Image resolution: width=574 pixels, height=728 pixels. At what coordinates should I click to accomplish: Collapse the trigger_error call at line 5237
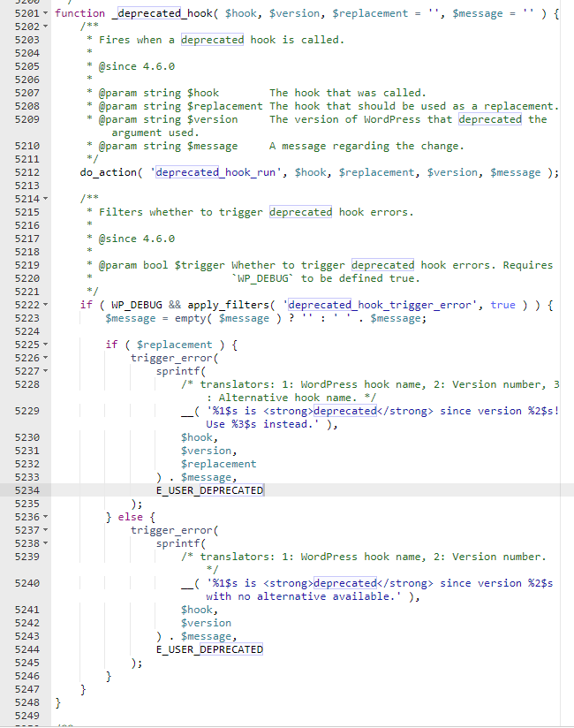pos(45,530)
